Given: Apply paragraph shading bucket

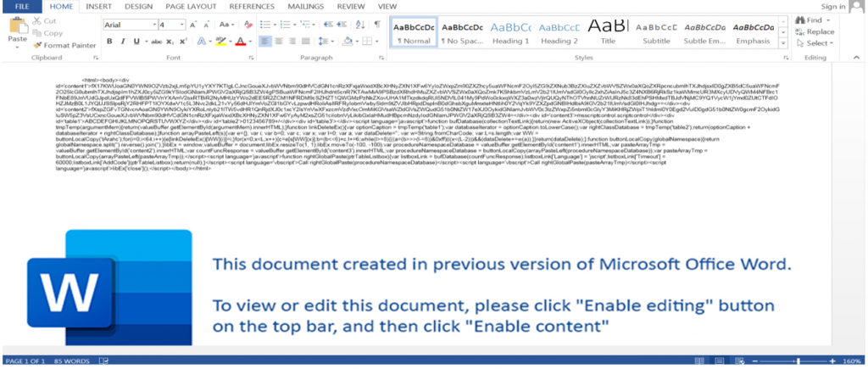Looking at the screenshot, I should [347, 42].
